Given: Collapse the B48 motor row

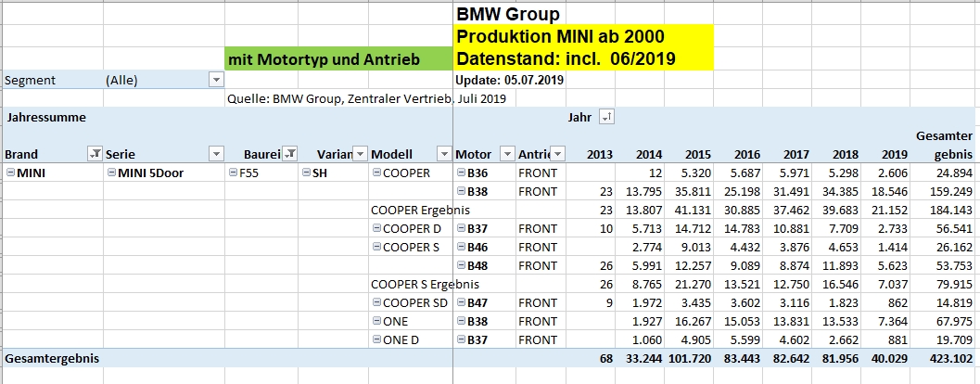Looking at the screenshot, I should [461, 265].
